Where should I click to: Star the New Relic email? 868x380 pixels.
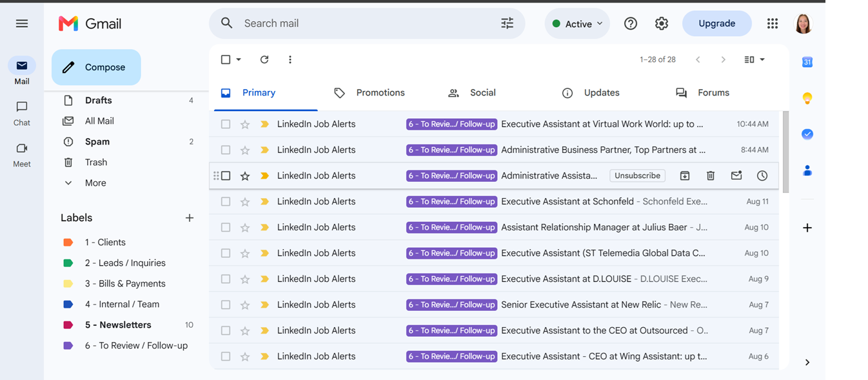click(245, 305)
